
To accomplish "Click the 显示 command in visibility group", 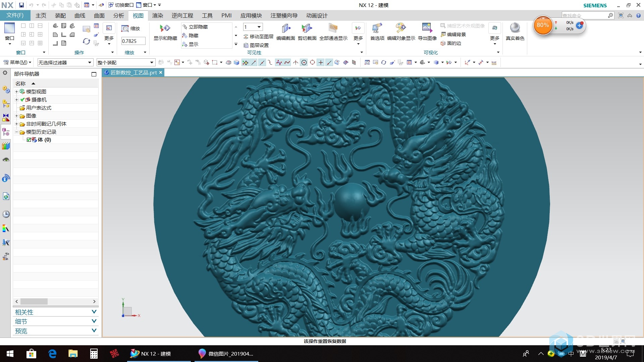I will coord(190,44).
